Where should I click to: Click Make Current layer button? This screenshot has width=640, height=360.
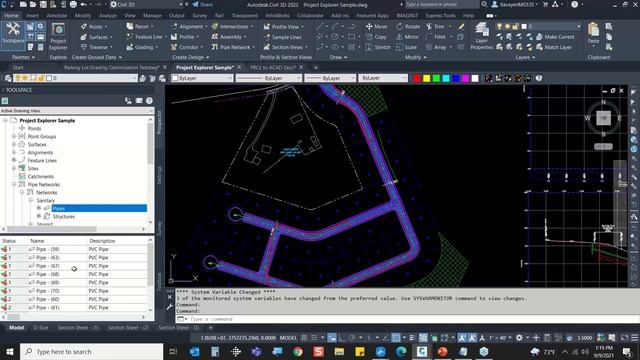tap(555, 37)
